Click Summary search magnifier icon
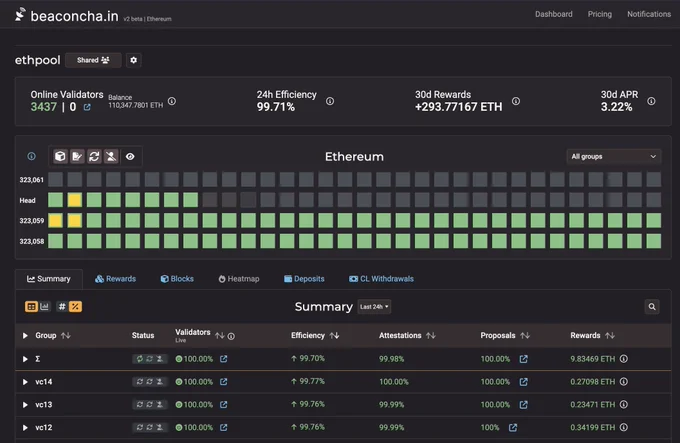The width and height of the screenshot is (680, 443). 652,307
